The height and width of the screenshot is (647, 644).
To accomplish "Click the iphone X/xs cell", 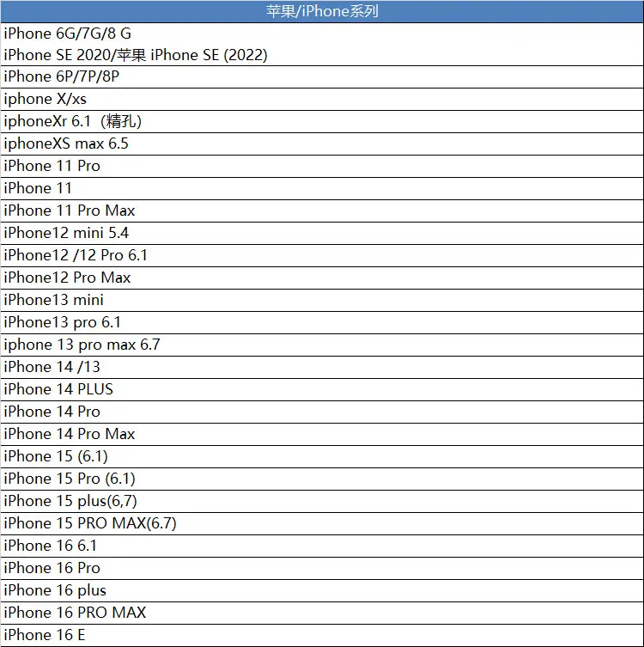I will point(322,99).
